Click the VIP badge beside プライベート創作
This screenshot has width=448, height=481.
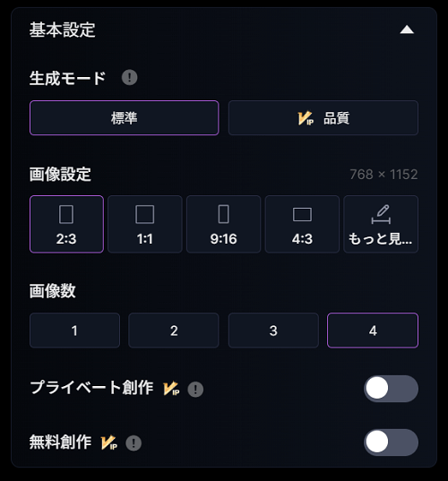click(171, 389)
